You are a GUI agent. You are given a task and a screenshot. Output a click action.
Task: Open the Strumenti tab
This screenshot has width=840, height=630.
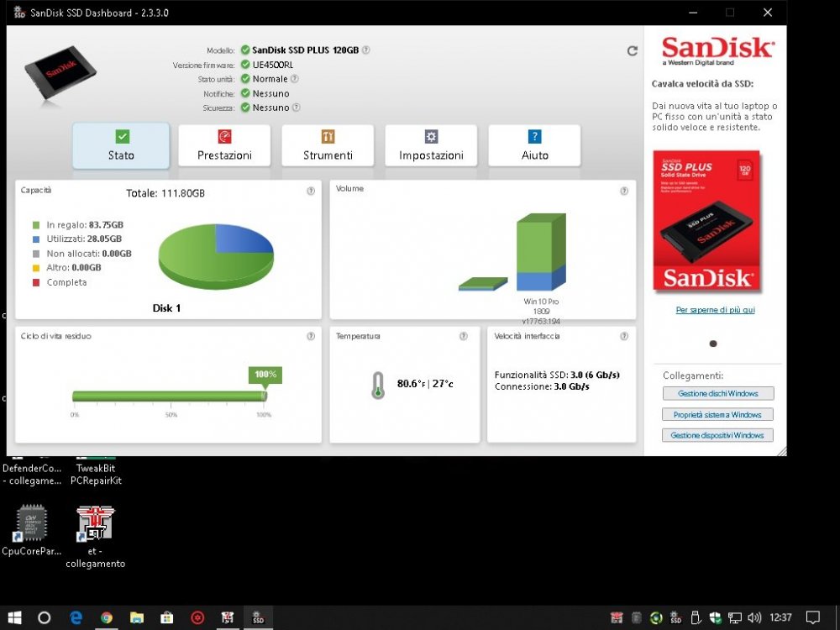[328, 145]
